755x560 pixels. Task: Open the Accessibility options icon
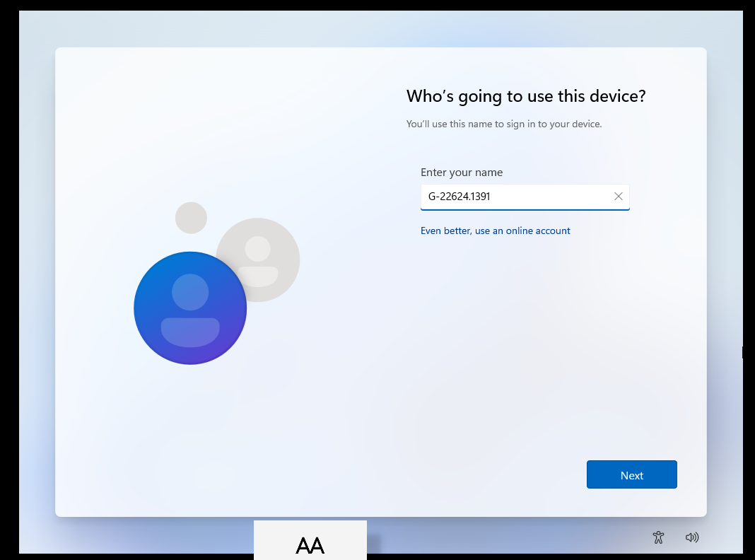658,537
